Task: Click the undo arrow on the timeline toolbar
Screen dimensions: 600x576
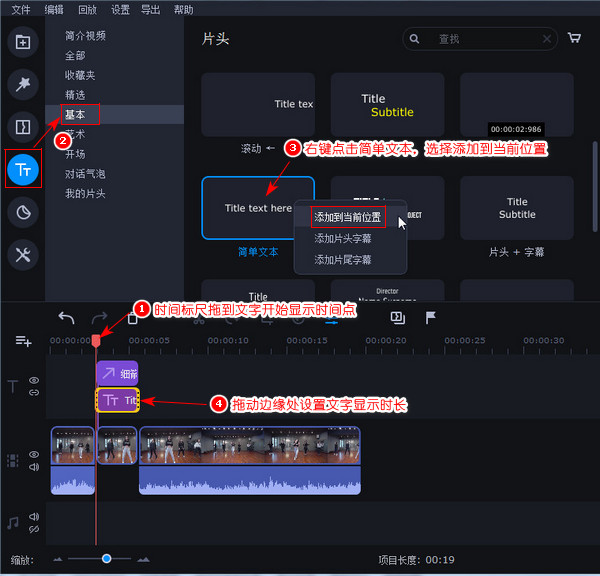Action: (x=66, y=318)
